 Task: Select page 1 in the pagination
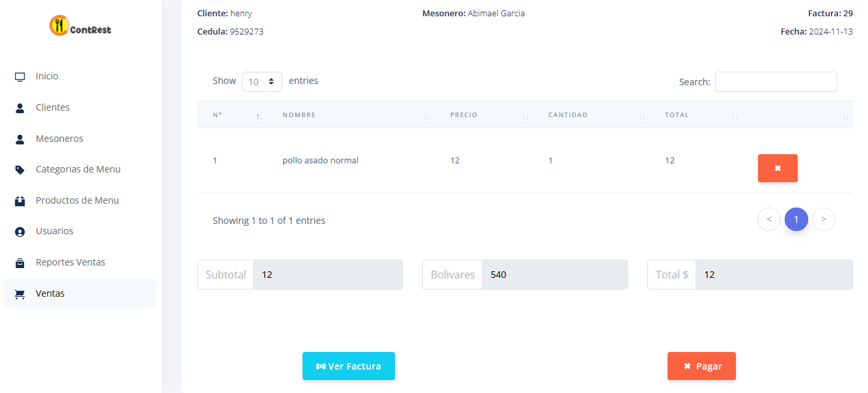pos(796,219)
